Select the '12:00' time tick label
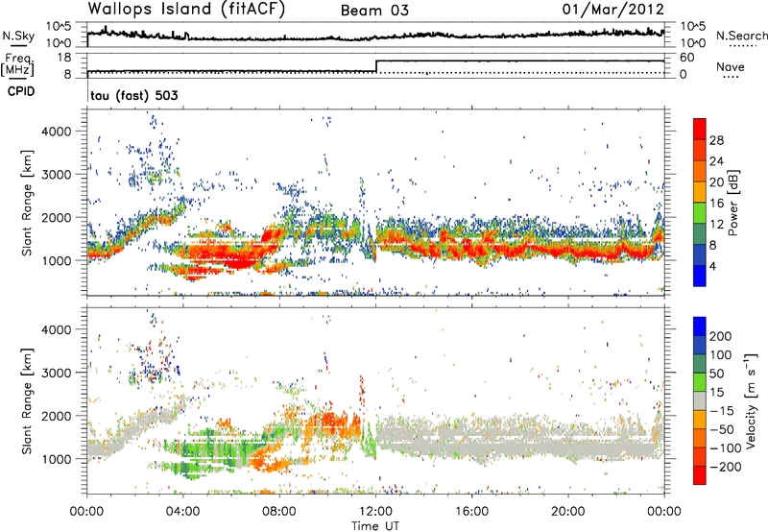 click(x=375, y=512)
